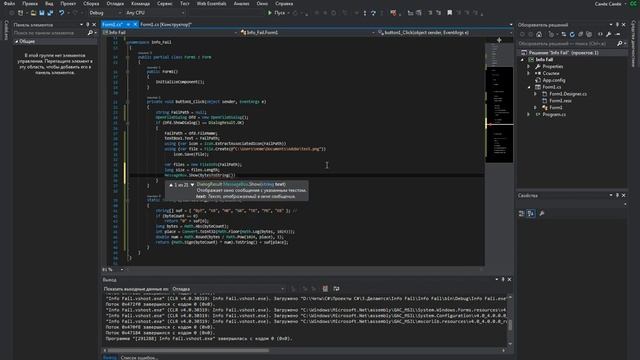Click the red breakpoint toolbar icon
Screen dimensions: 640x360
coord(393,13)
